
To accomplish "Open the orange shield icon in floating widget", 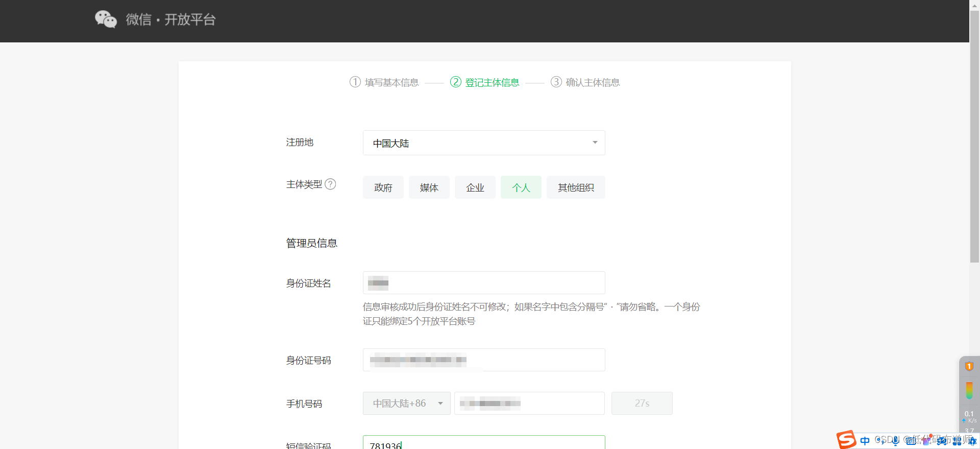I will click(969, 366).
